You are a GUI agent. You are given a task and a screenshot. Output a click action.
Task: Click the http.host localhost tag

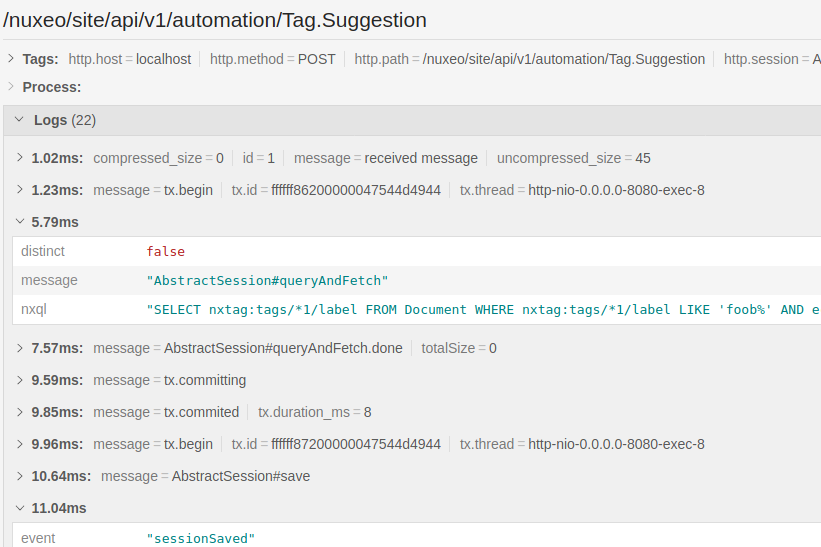129,59
